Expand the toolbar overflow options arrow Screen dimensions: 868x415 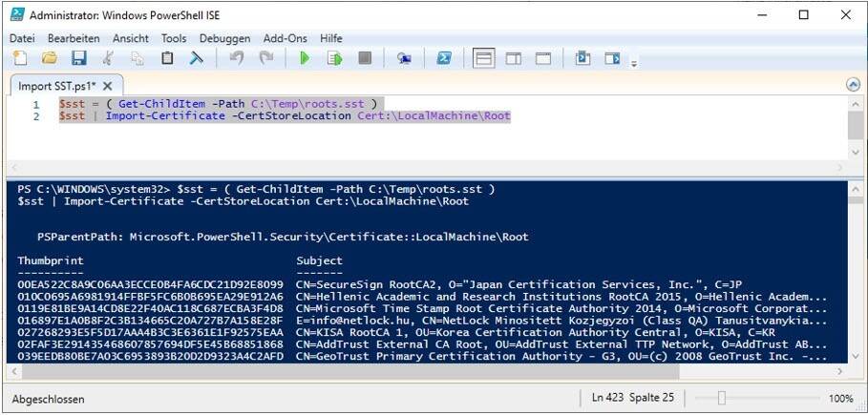click(x=634, y=63)
